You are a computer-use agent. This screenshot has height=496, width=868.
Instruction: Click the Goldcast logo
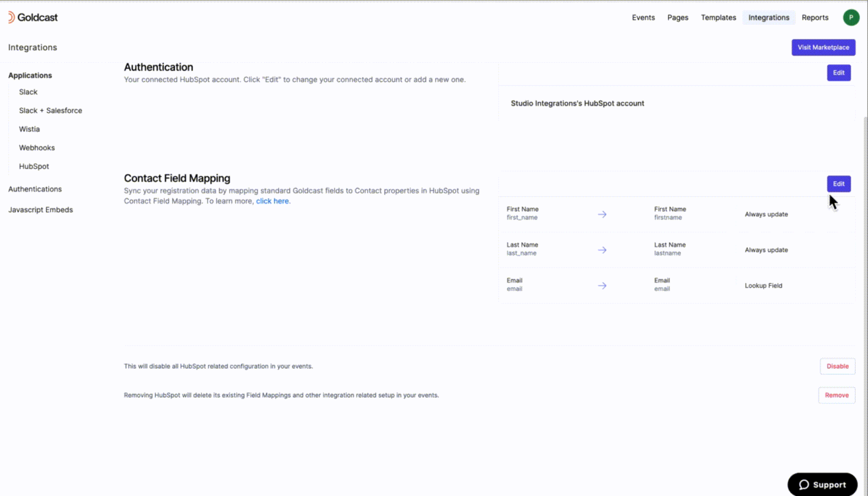coord(33,17)
